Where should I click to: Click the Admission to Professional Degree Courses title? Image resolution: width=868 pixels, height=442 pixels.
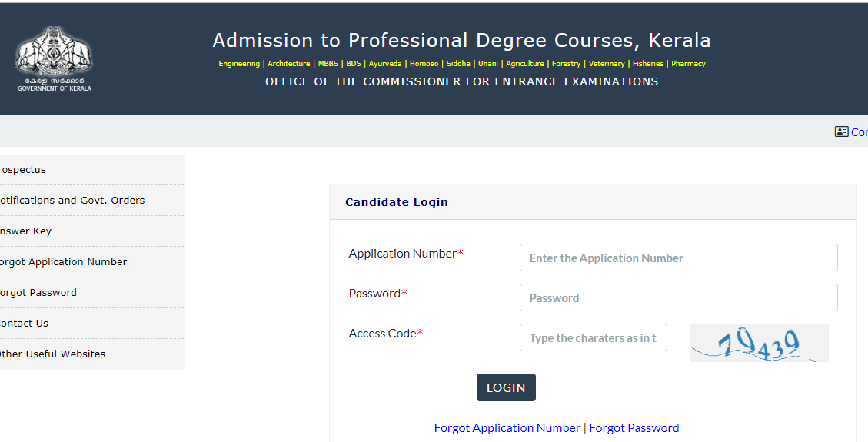pos(461,41)
